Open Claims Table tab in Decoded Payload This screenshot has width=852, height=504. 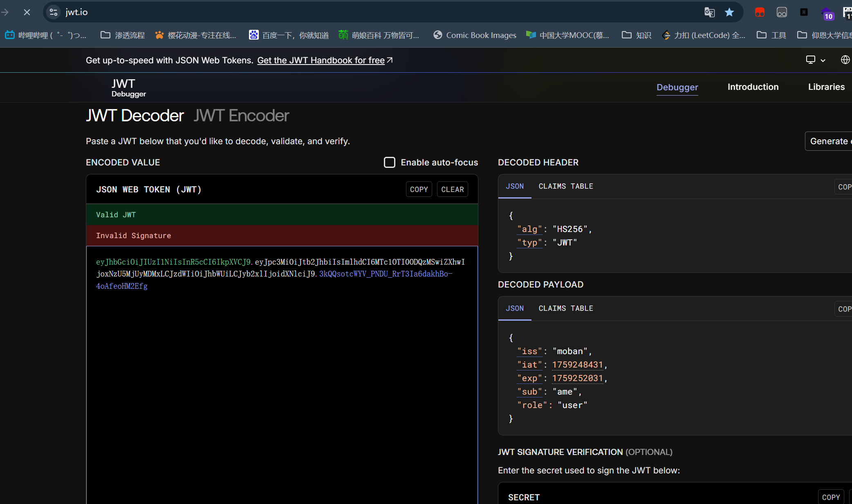pos(566,308)
